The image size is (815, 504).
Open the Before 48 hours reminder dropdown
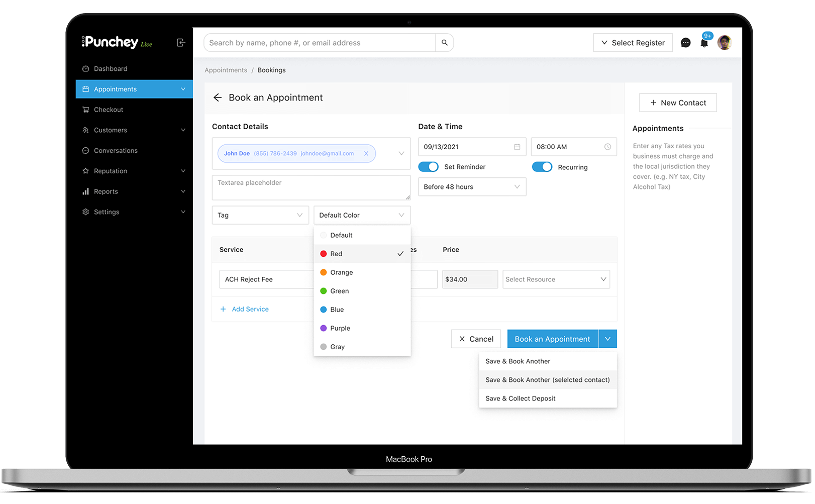click(x=472, y=187)
